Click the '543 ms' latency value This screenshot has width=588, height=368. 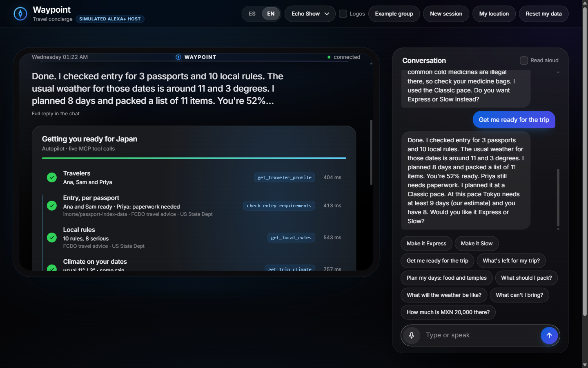(332, 238)
